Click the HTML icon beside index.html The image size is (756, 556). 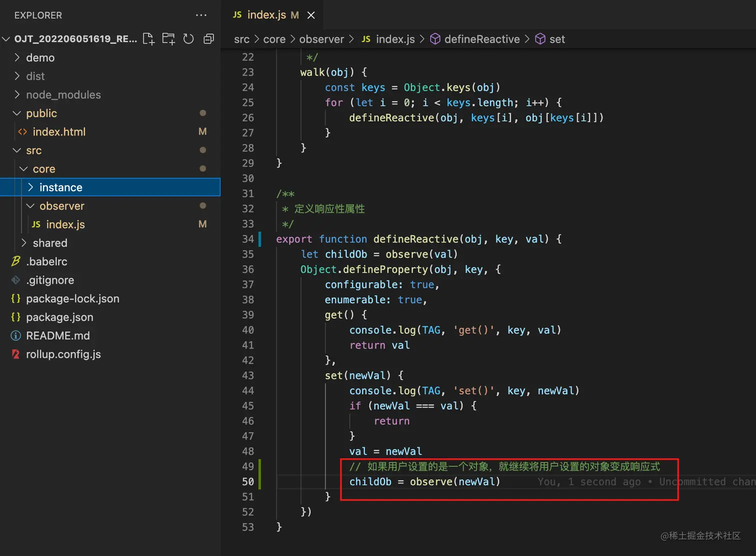(22, 132)
